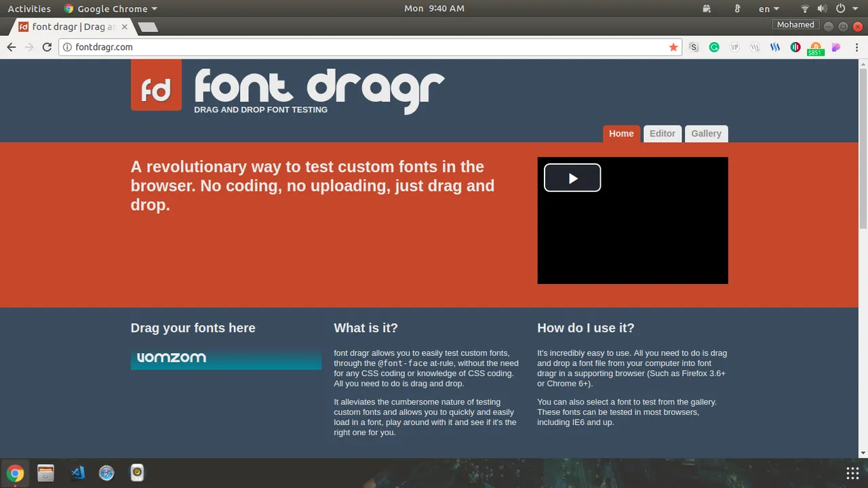The width and height of the screenshot is (868, 488).
Task: Open the speaker app icon in dock
Action: [137, 473]
